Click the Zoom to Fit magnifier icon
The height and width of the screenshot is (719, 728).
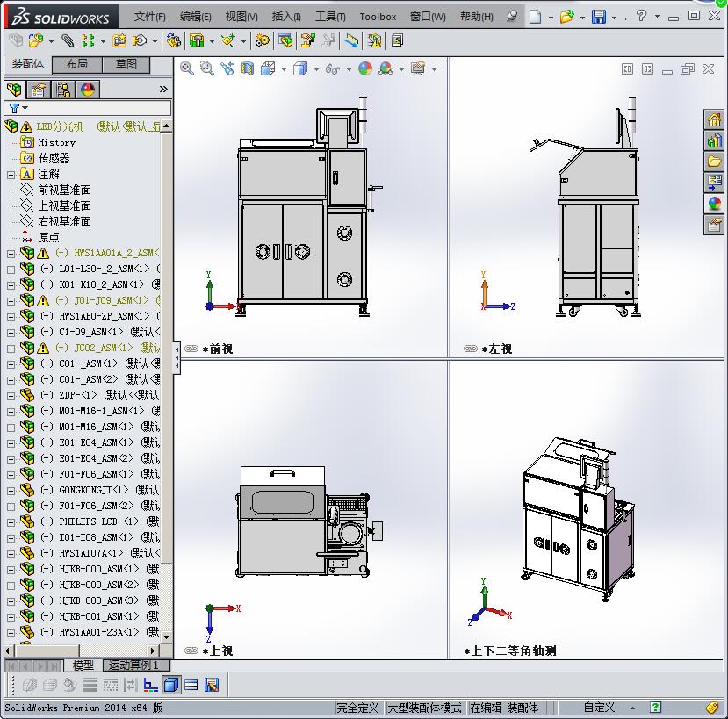(187, 68)
